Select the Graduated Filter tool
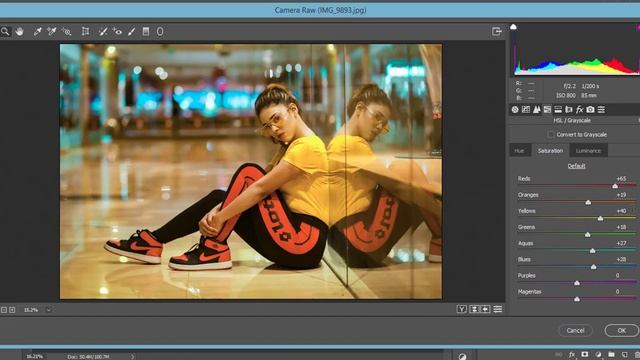This screenshot has width=640, height=360. (146, 31)
